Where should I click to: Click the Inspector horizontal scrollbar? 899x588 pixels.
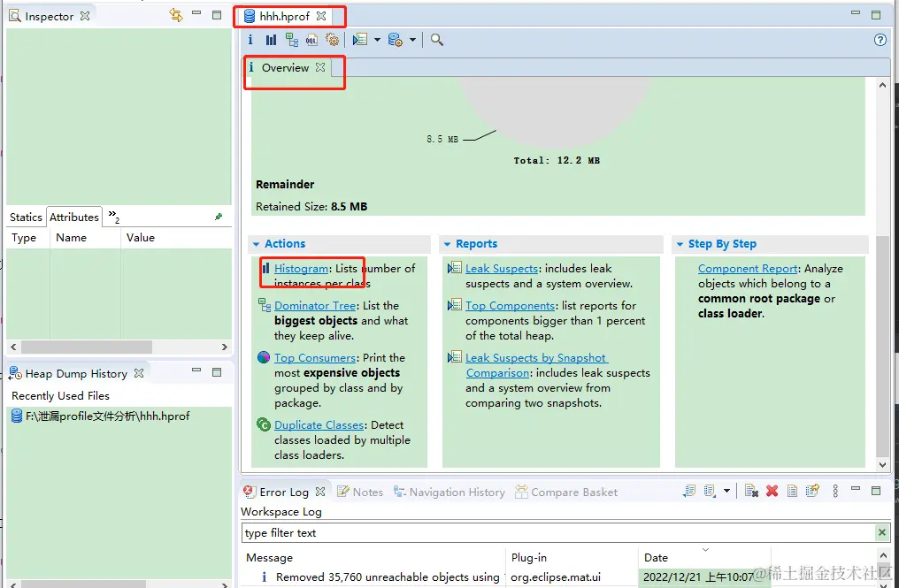coord(87,347)
